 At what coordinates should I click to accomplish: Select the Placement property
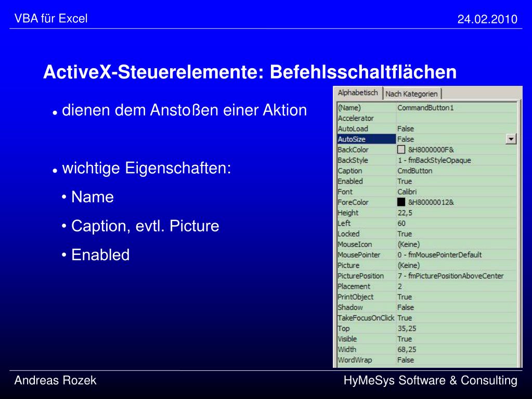[x=354, y=286]
